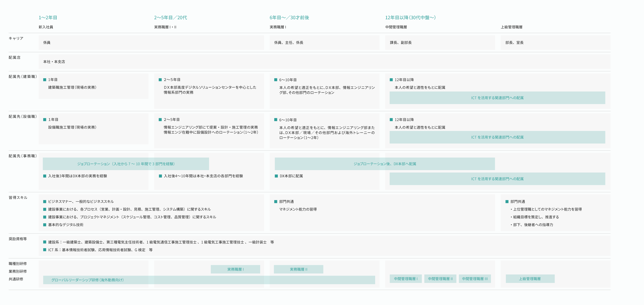Select the 中間管理職層 III training box

click(474, 279)
